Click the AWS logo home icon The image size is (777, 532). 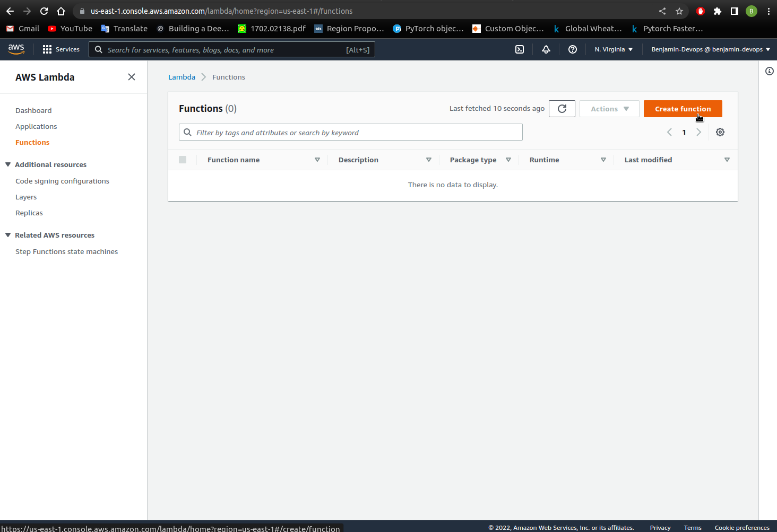point(16,49)
